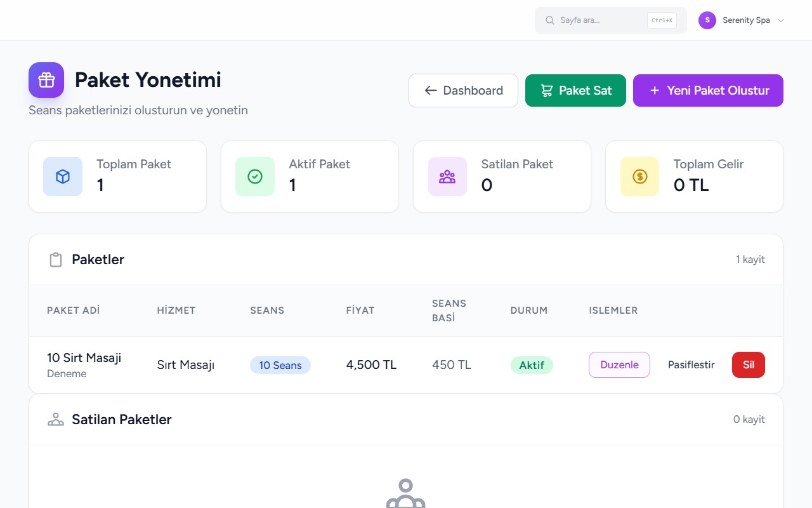Focus the Sayfa ara search field
812x508 pixels.
610,20
